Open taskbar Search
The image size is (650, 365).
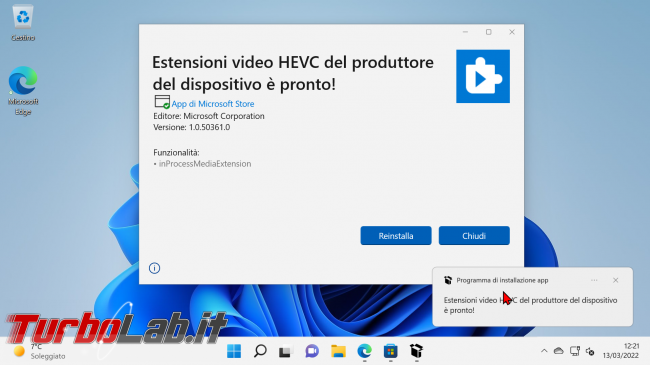pos(260,351)
